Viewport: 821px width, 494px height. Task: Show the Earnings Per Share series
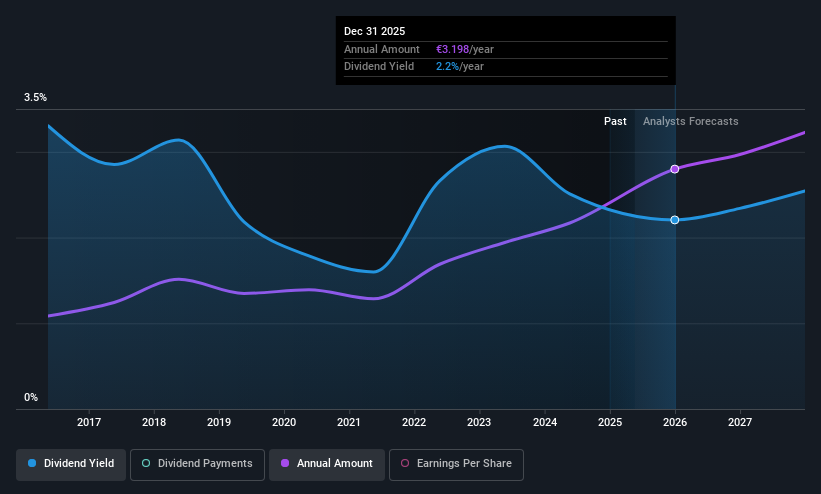coord(456,464)
